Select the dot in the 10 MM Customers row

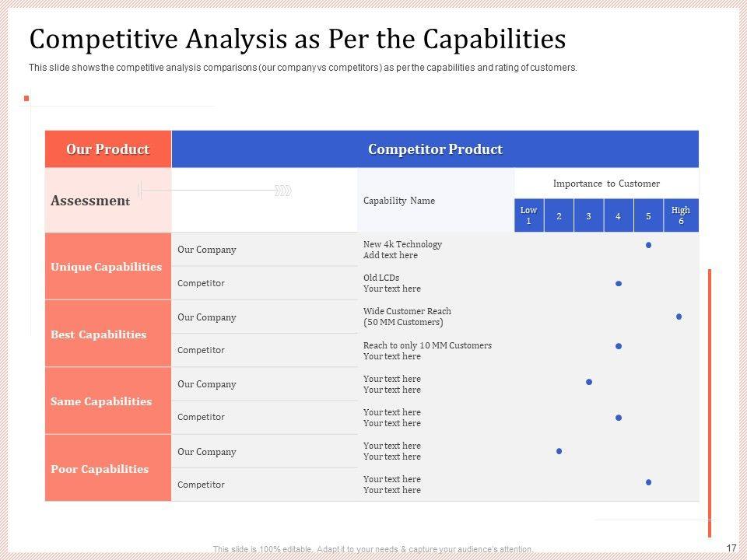point(619,345)
